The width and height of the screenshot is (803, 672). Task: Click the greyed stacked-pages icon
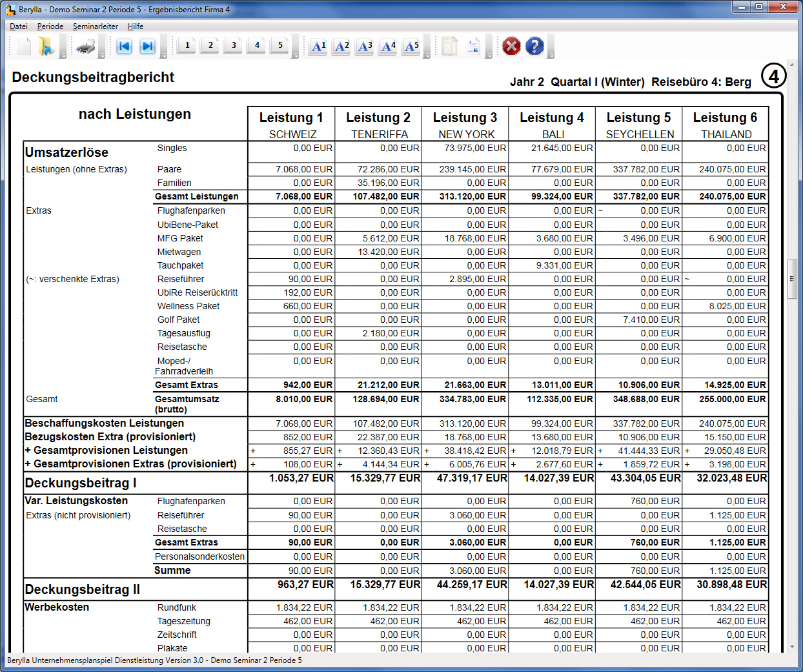point(450,46)
